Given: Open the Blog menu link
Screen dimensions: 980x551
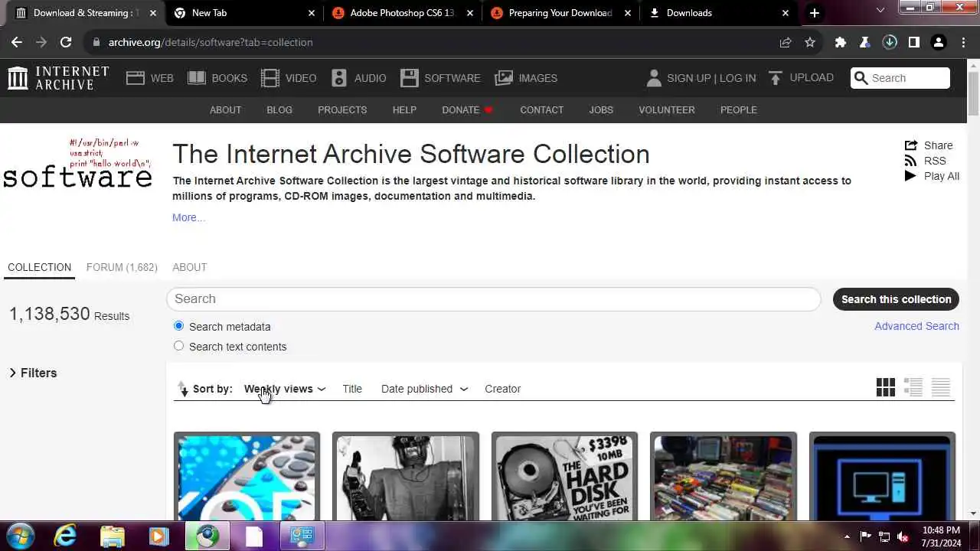Looking at the screenshot, I should click(x=279, y=109).
